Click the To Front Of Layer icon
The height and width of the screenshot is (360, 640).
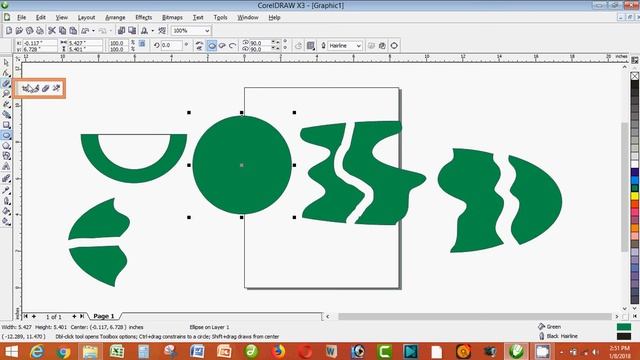point(371,46)
